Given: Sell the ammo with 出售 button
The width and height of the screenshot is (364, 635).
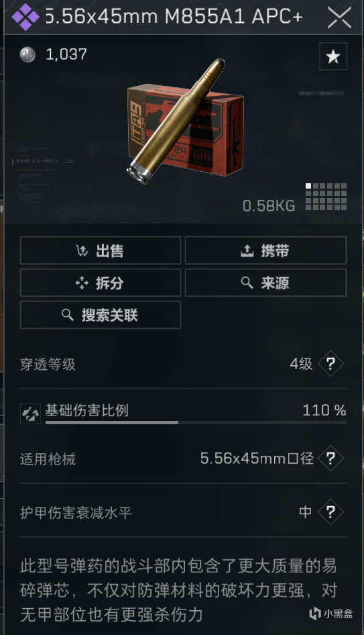Looking at the screenshot, I should coord(101,250).
